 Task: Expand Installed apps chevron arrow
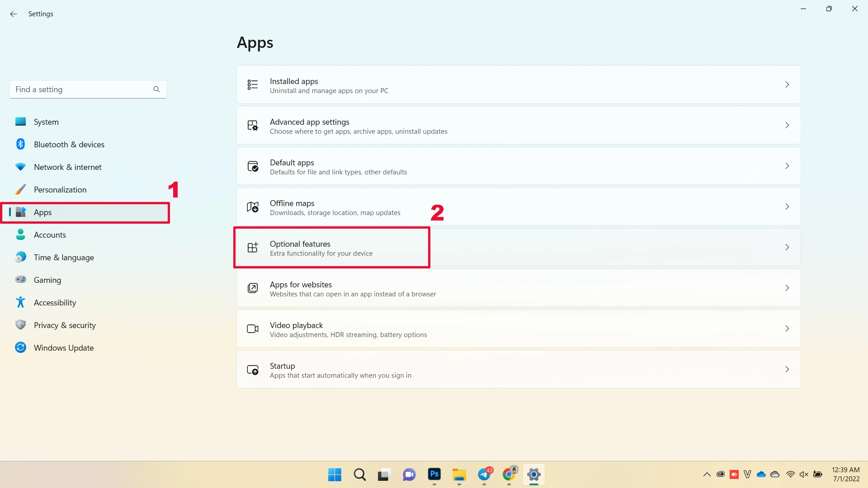[x=787, y=84]
